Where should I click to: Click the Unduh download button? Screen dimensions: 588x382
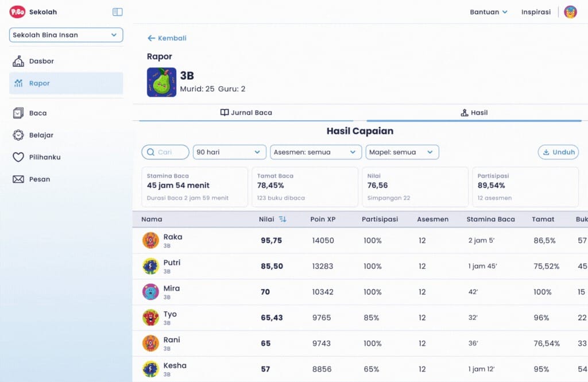[558, 152]
